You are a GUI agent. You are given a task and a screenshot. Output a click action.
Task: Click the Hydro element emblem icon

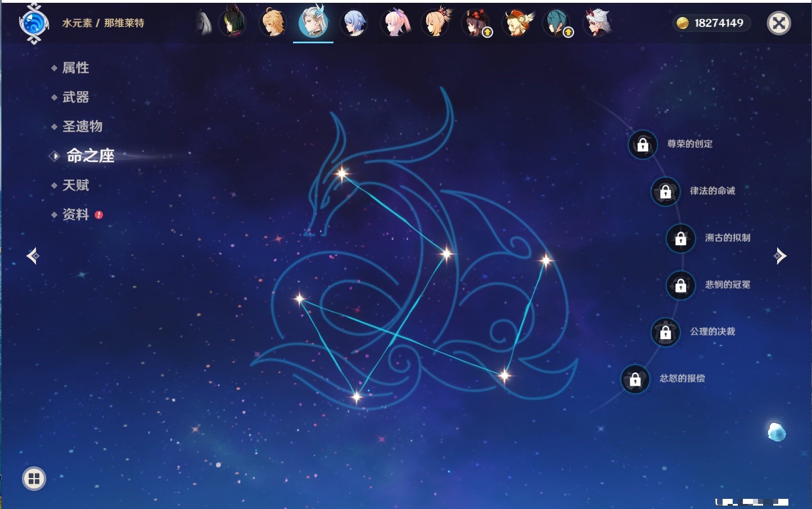click(34, 24)
